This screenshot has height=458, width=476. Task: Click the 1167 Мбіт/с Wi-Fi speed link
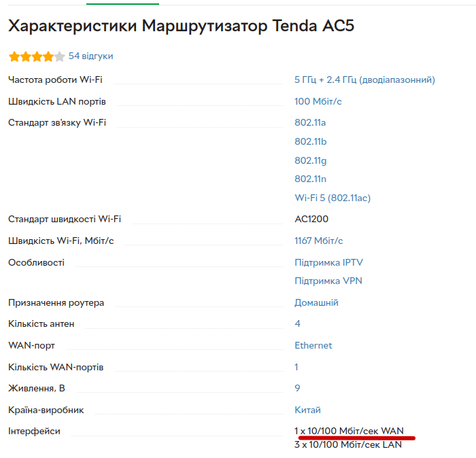tap(318, 241)
